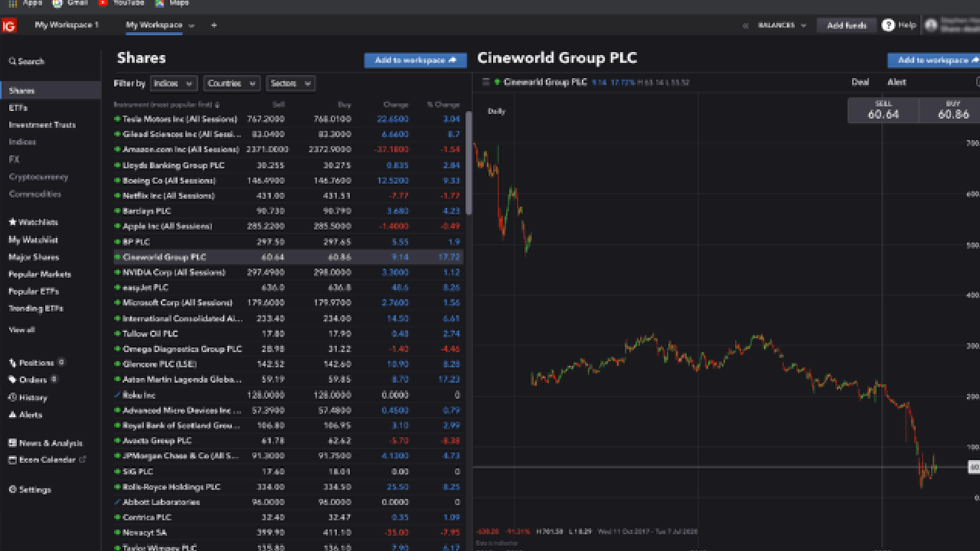Screen dimensions: 980x551
Task: Expand the Sectors filter dropdown
Action: (x=290, y=83)
